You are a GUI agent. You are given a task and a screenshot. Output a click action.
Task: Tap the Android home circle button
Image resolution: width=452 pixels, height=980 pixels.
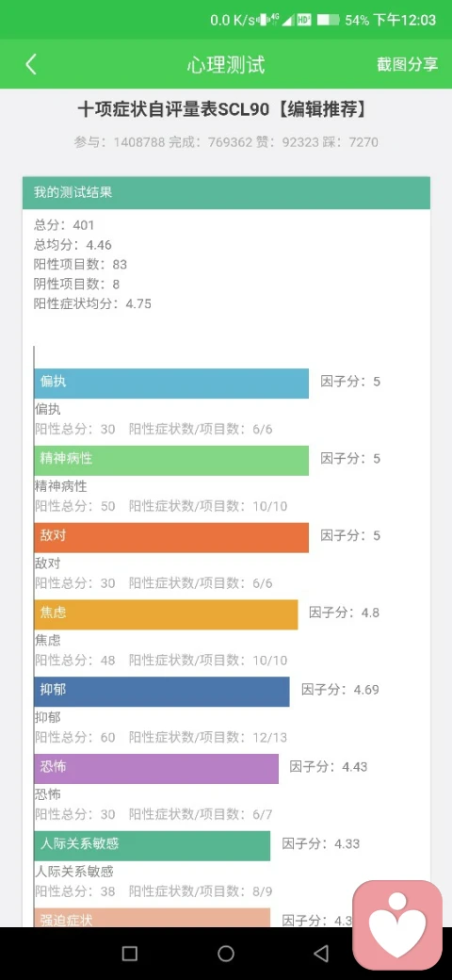tap(225, 953)
